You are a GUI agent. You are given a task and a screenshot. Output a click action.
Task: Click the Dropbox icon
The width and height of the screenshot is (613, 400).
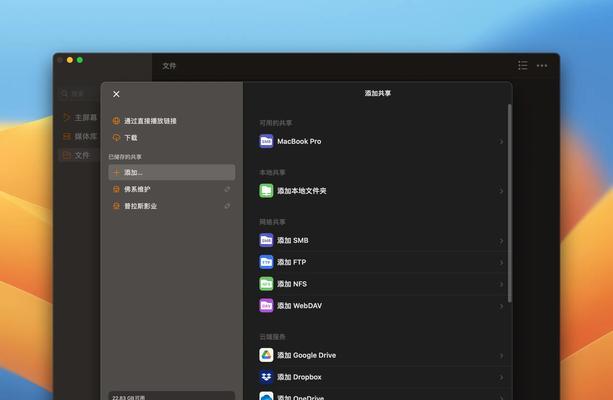click(266, 377)
